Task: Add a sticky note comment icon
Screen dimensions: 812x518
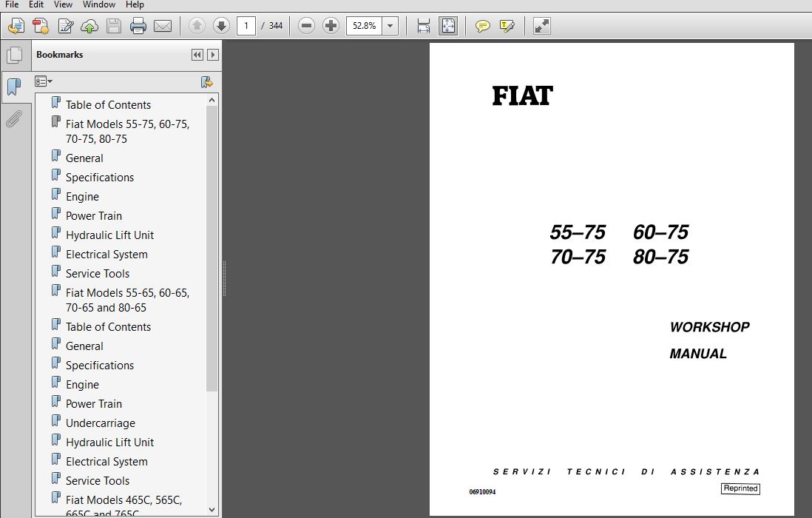Action: click(482, 25)
